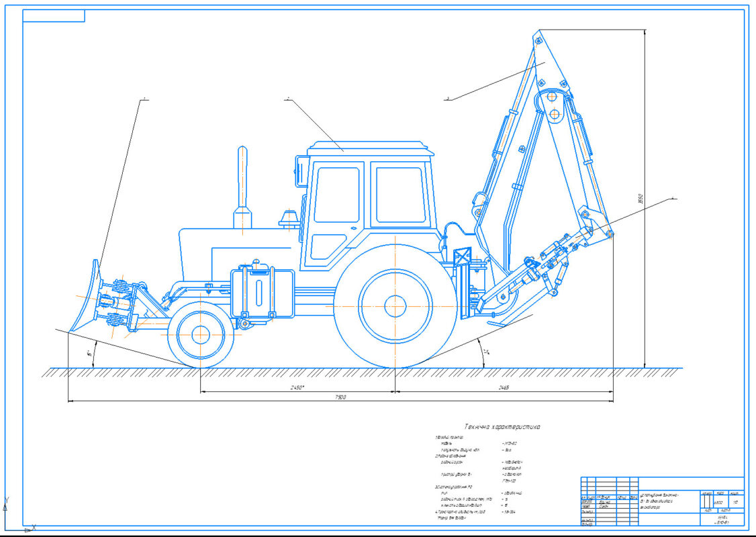Click the front wheel hub center

201,334
